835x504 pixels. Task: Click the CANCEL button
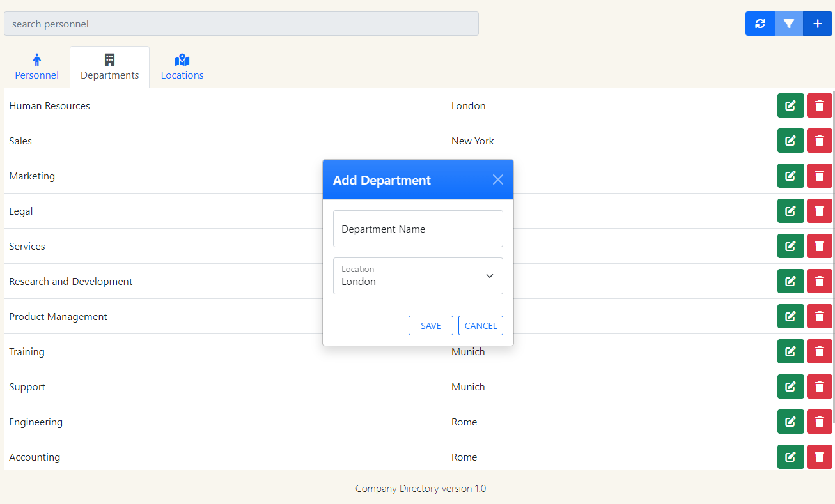point(480,326)
